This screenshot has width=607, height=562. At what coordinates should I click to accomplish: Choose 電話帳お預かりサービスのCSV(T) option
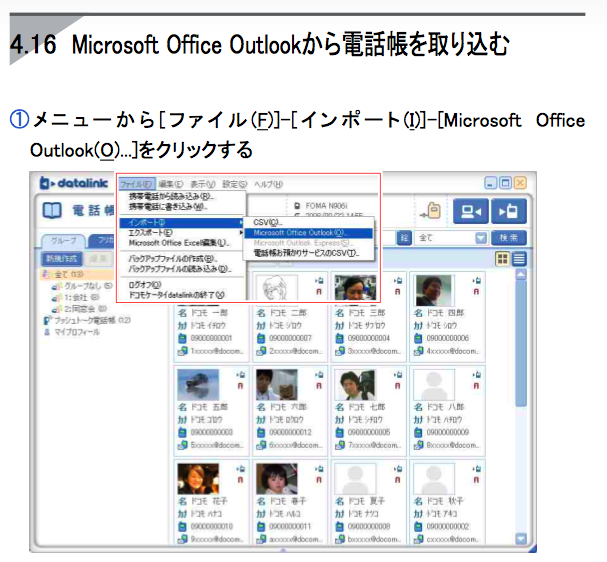tap(308, 254)
